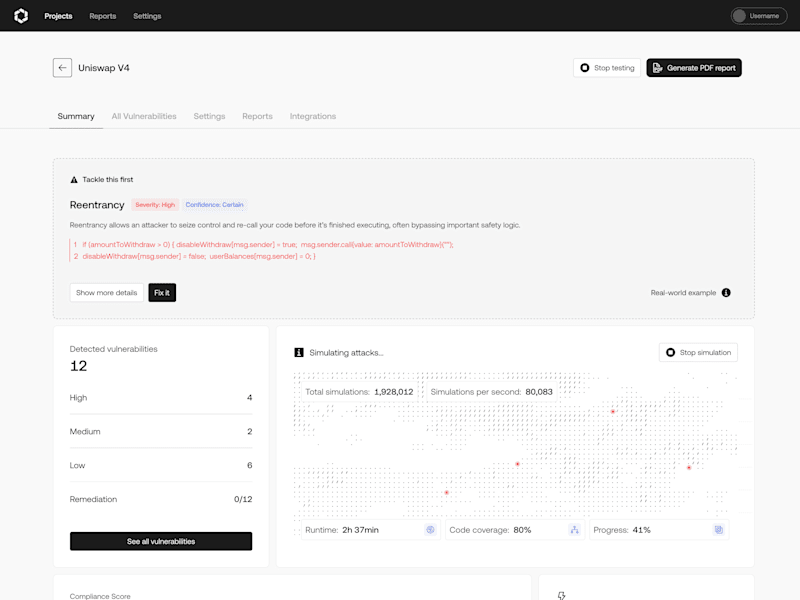Open Reports in the top navigation

[x=103, y=16]
